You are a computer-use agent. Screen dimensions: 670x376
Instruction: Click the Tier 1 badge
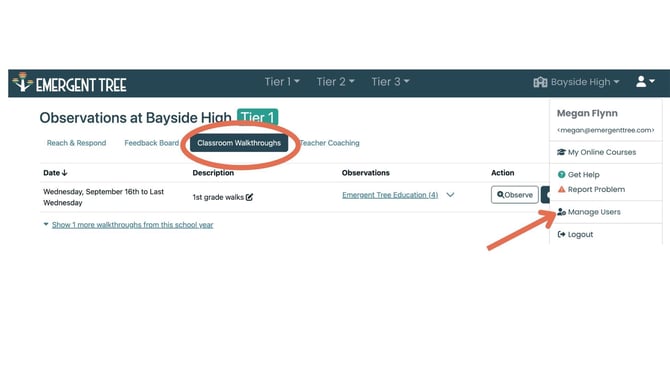(x=258, y=117)
